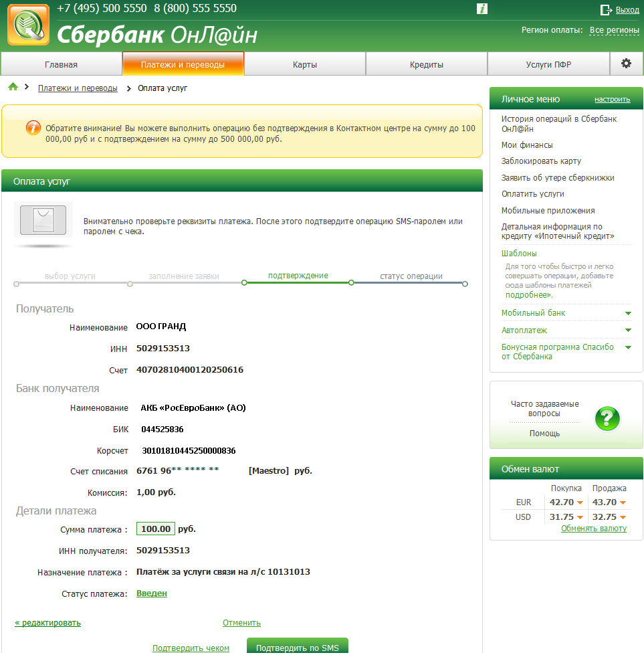Open Часто задаваемые вопросы
The width and height of the screenshot is (644, 655).
coord(544,409)
